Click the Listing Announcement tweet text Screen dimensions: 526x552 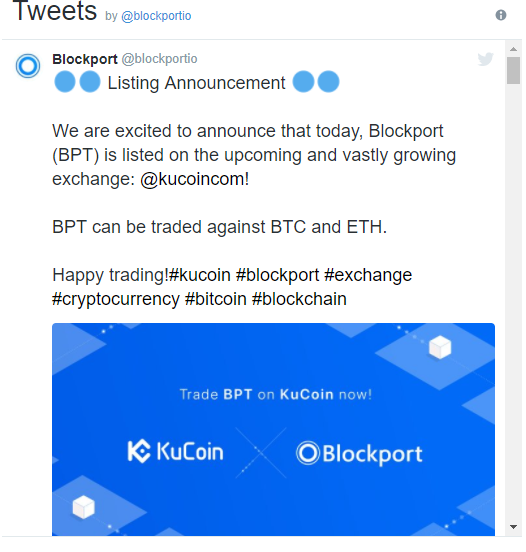(196, 83)
